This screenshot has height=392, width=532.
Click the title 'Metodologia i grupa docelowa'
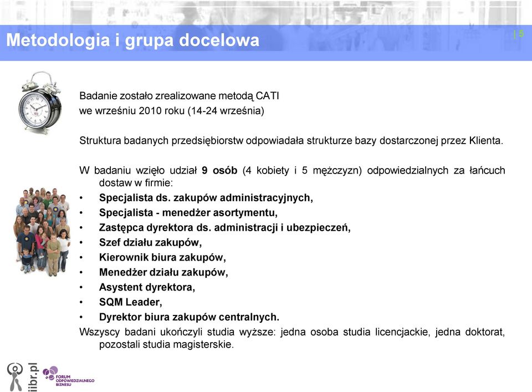pyautogui.click(x=132, y=40)
